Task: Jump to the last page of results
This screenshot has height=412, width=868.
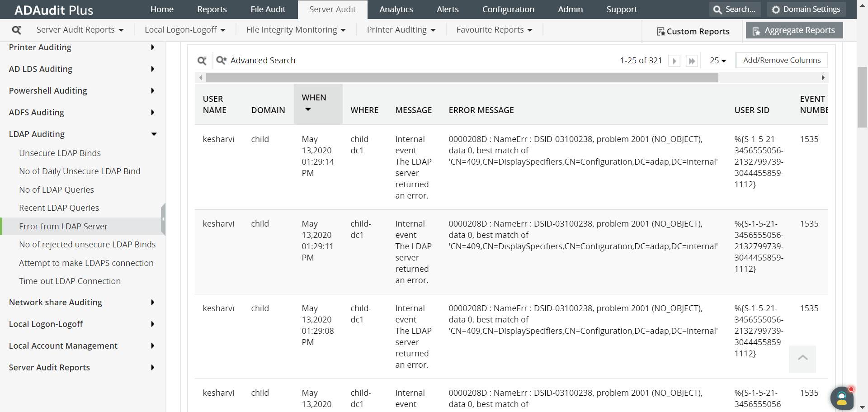Action: point(692,61)
